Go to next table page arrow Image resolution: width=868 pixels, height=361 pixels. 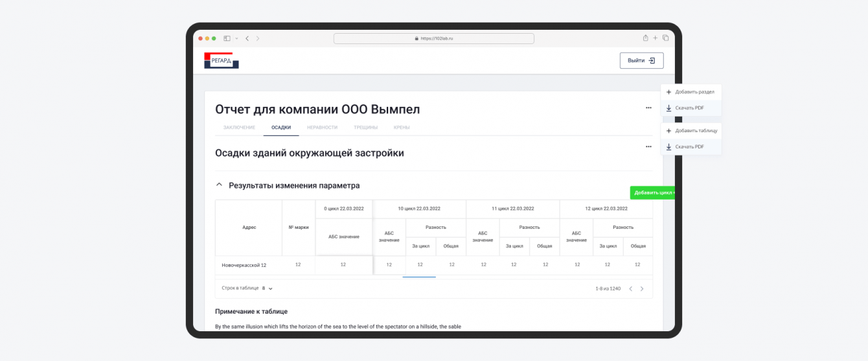coord(642,288)
